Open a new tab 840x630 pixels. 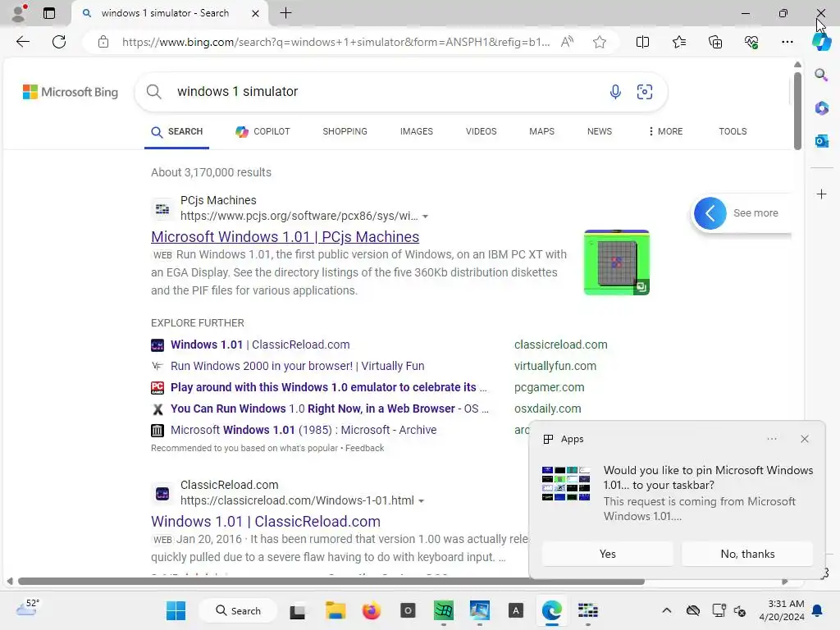(x=285, y=13)
